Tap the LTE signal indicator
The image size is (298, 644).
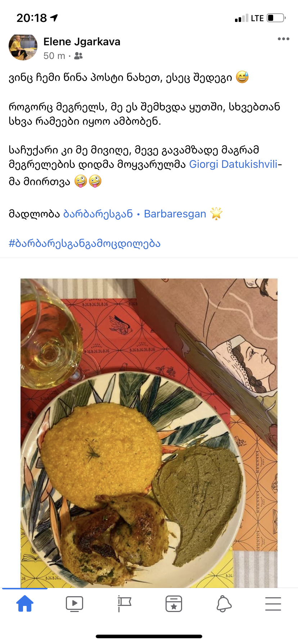(257, 18)
